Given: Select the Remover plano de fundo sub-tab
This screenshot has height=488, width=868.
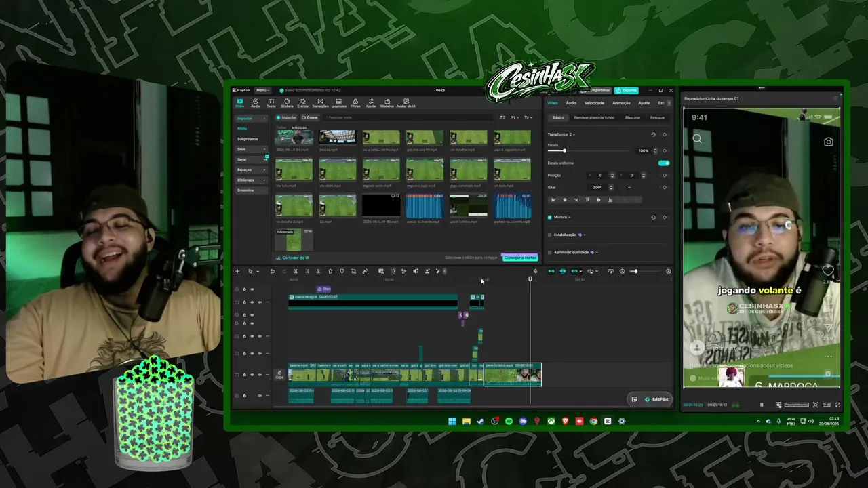Looking at the screenshot, I should click(594, 118).
